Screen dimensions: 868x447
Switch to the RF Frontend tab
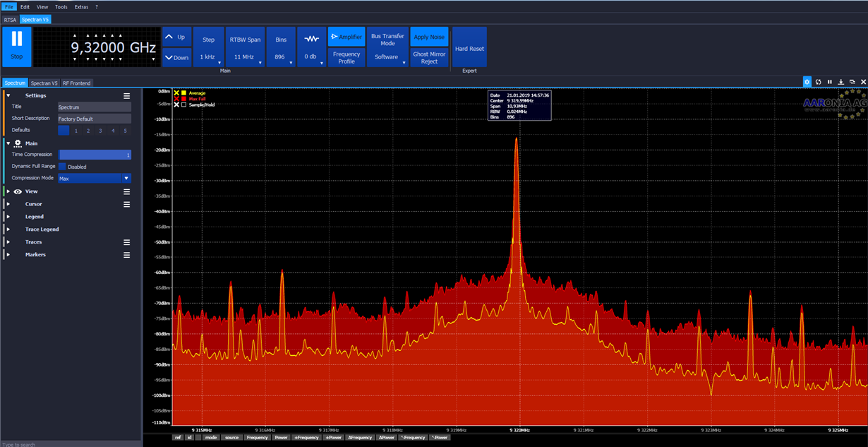(76, 83)
